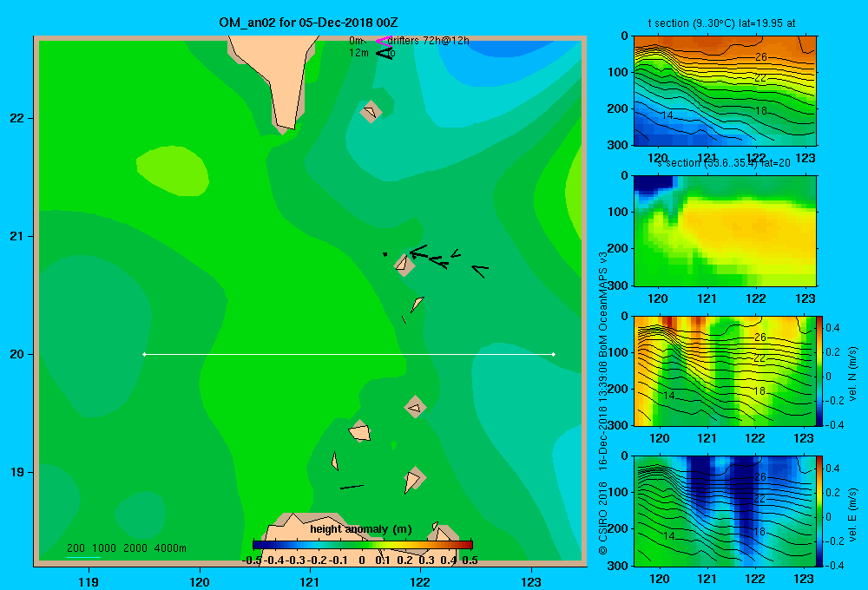Click the 0.4 tick on the vel. N scale
868x590 pixels.
pyautogui.click(x=832, y=328)
